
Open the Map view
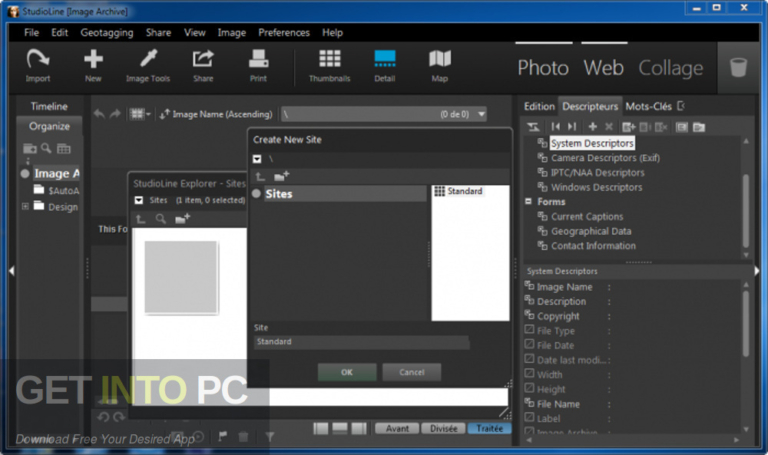[440, 65]
